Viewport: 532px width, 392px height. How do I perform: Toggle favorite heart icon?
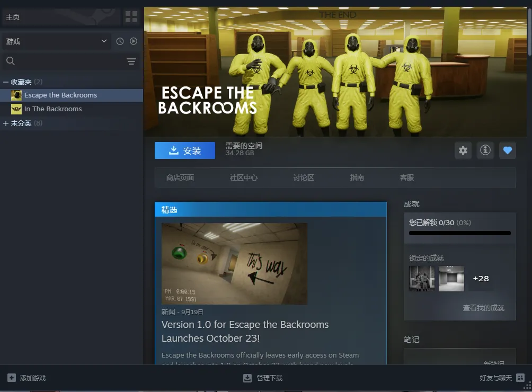coord(507,150)
